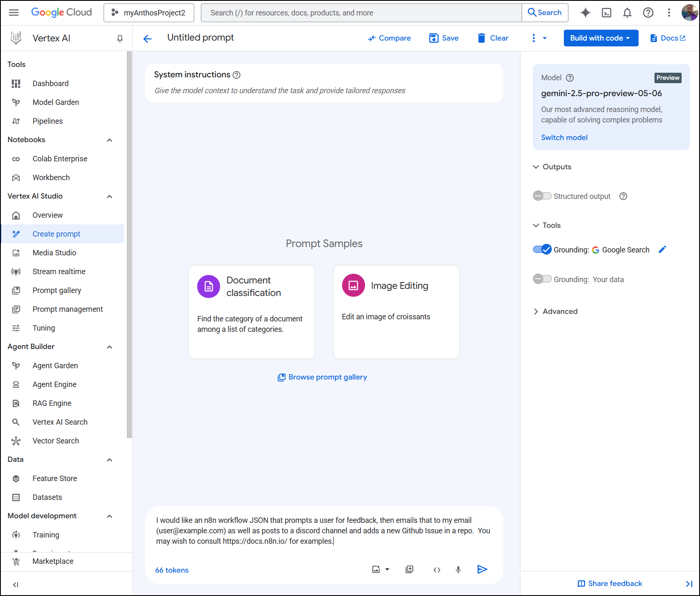Save the prompt
Image resolution: width=700 pixels, height=596 pixels.
click(x=444, y=38)
